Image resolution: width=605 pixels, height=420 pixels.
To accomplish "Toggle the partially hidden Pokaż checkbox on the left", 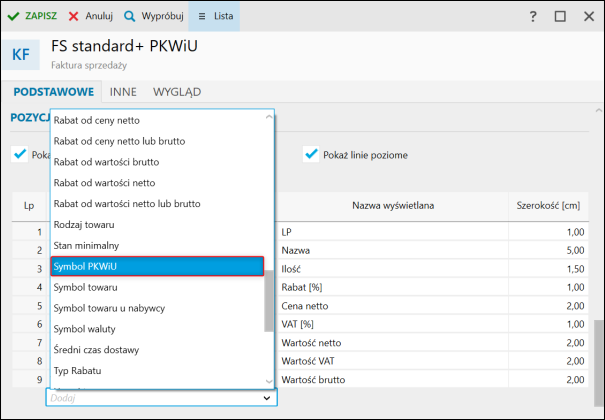I will pos(19,155).
